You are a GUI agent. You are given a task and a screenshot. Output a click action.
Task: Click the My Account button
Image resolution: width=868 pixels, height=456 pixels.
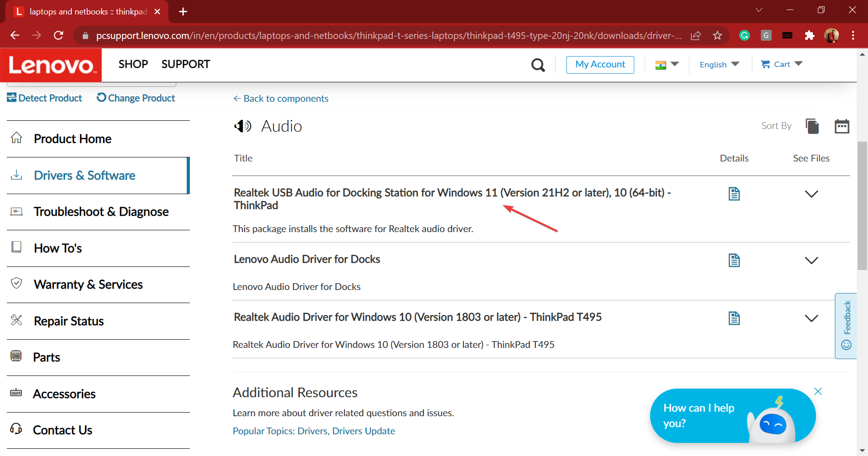tap(600, 65)
